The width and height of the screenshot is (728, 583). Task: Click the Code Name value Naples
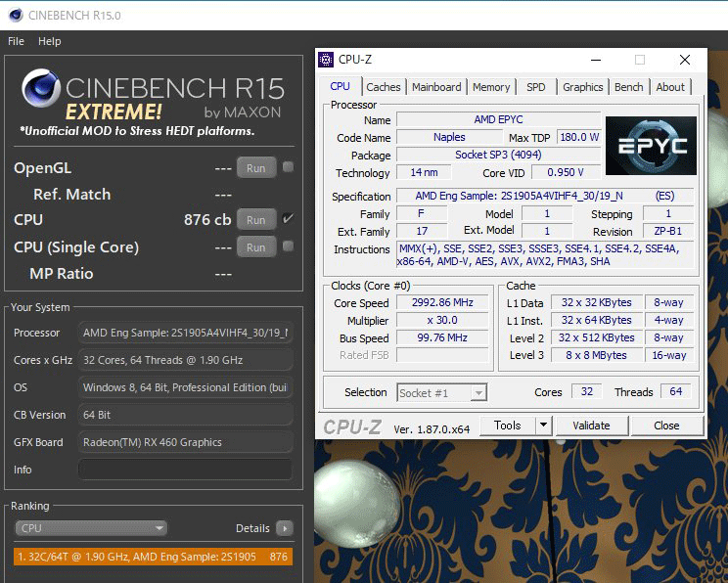449,137
